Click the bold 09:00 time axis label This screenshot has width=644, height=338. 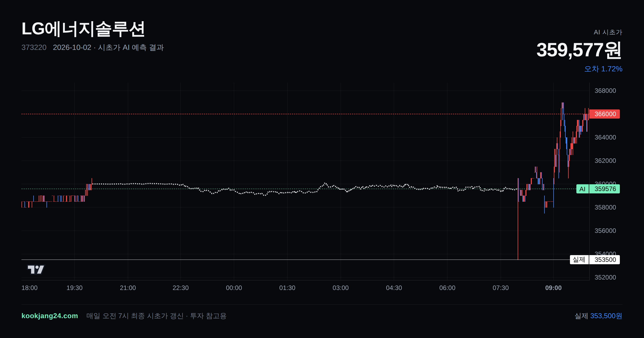point(554,288)
